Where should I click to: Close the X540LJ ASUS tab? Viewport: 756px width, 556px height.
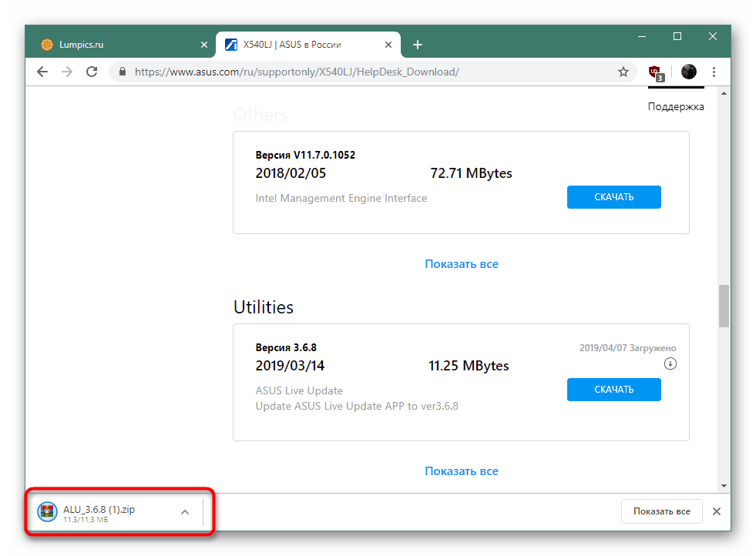pyautogui.click(x=388, y=45)
